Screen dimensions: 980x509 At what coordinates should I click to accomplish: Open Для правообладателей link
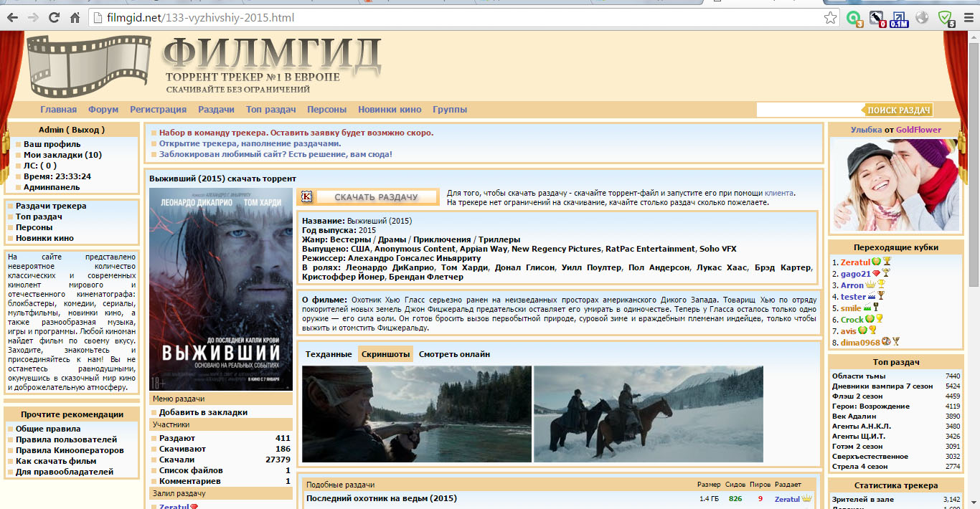click(65, 472)
